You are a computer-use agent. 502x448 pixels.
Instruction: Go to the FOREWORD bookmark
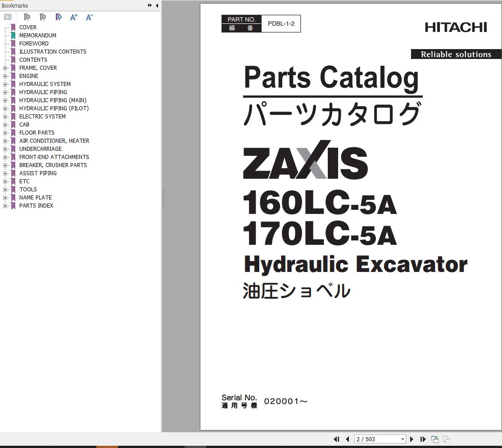[x=34, y=44]
